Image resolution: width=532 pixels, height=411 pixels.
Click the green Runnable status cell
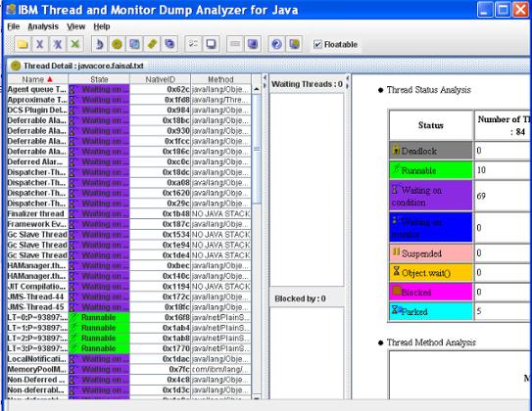tap(430, 170)
